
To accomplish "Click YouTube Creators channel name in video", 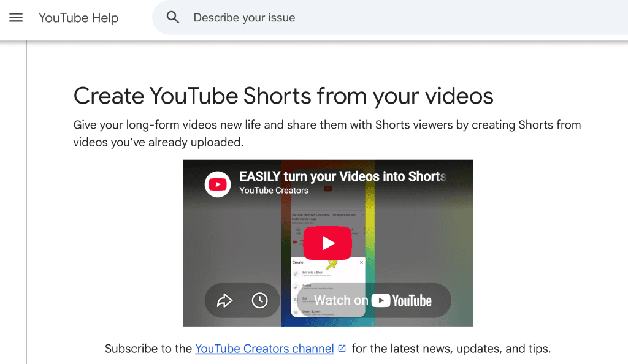I will 274,191.
